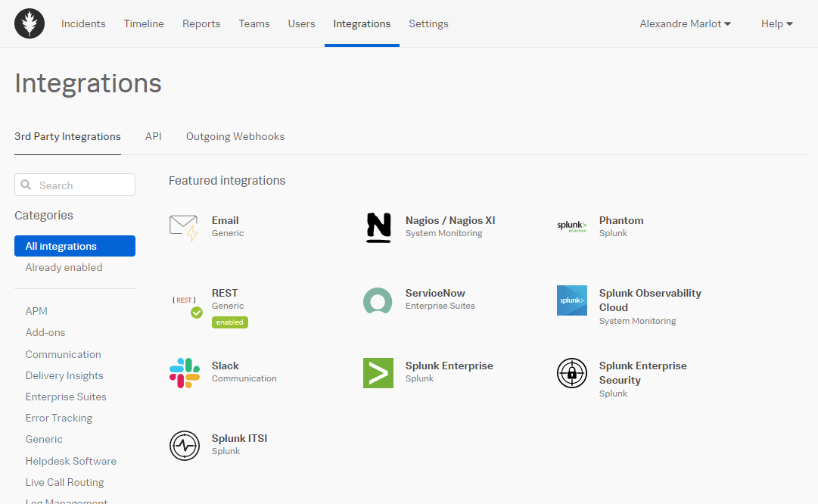Open the Email integration title

point(225,220)
